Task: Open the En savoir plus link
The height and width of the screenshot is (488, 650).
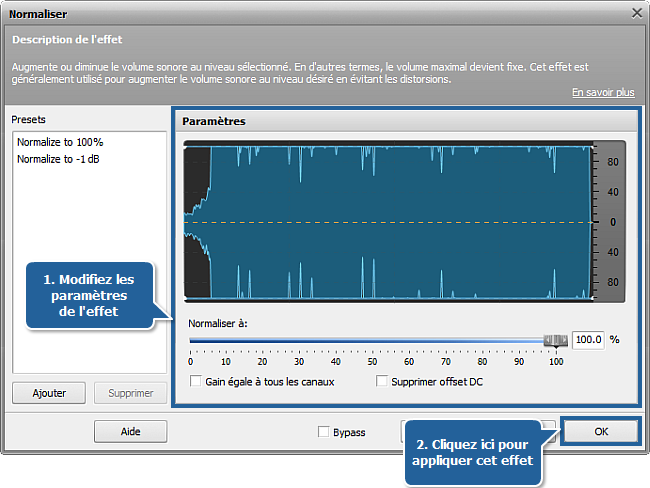Action: coord(603,92)
